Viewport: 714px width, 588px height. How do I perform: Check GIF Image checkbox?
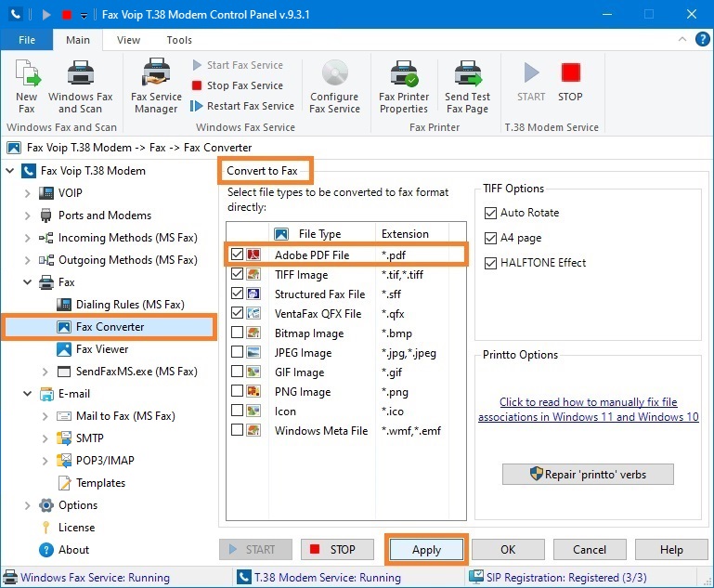[238, 372]
